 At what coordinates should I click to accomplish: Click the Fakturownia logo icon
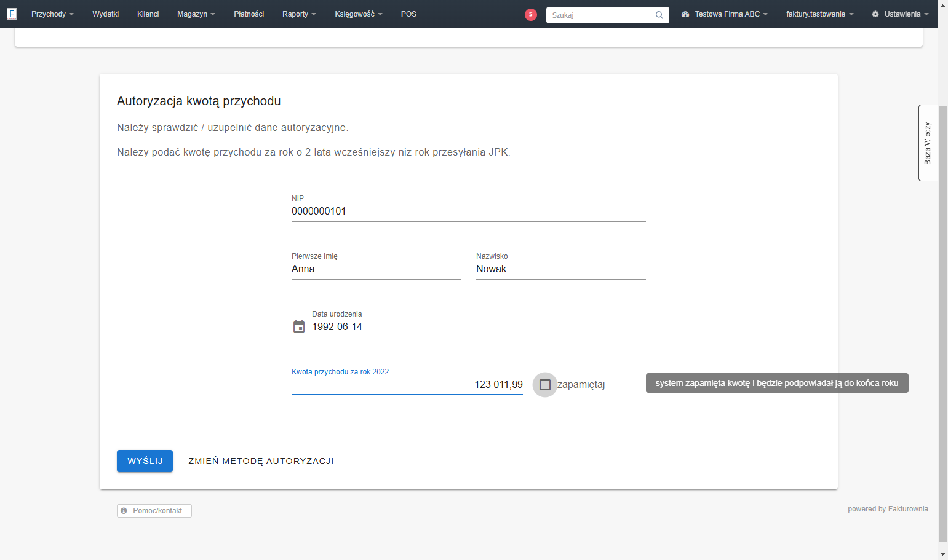click(x=12, y=14)
